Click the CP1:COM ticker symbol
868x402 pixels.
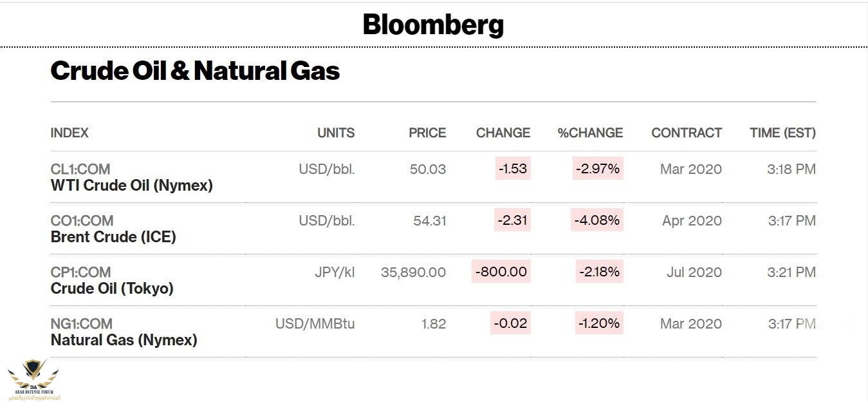tap(80, 273)
